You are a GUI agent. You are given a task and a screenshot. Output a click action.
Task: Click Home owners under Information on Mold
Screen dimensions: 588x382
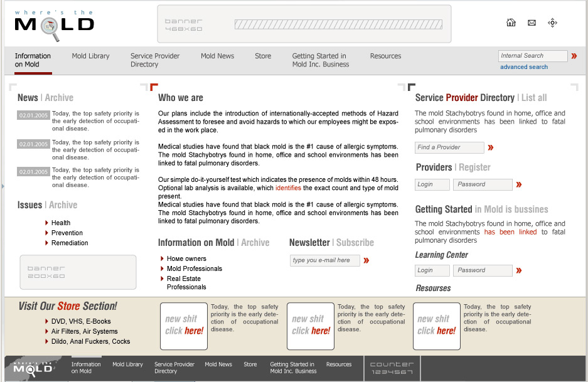point(186,258)
